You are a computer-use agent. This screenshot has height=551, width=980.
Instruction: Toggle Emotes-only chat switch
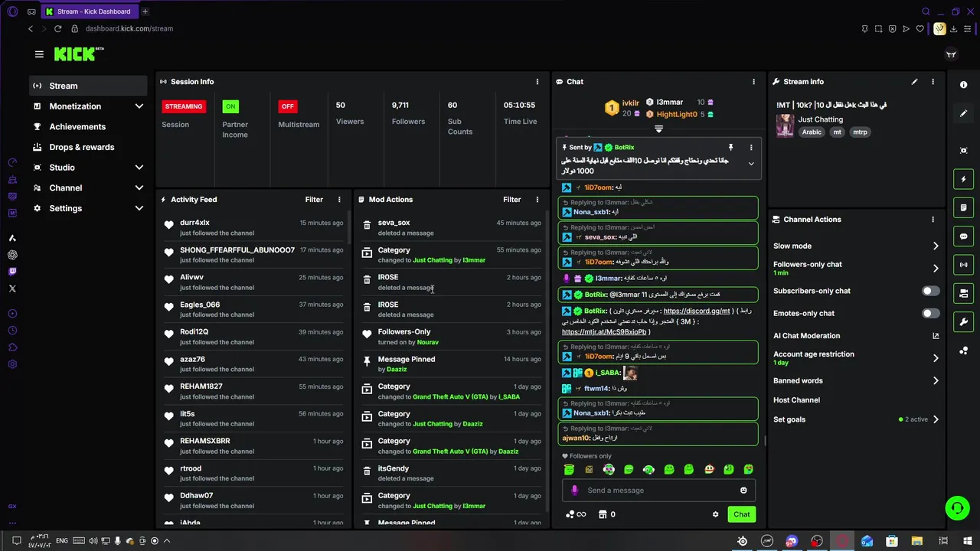[930, 313]
